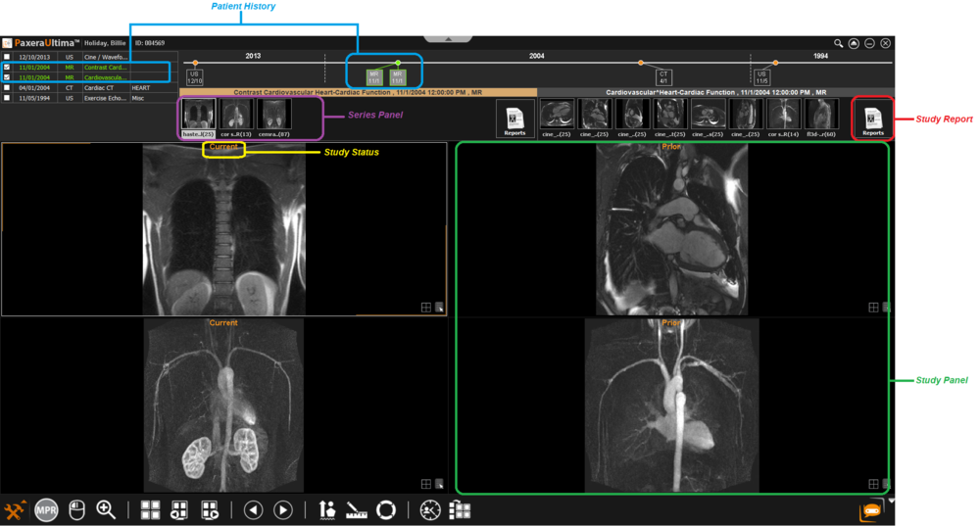Select the zoom magnifier tool
Image resolution: width=980 pixels, height=526 pixels.
(106, 510)
